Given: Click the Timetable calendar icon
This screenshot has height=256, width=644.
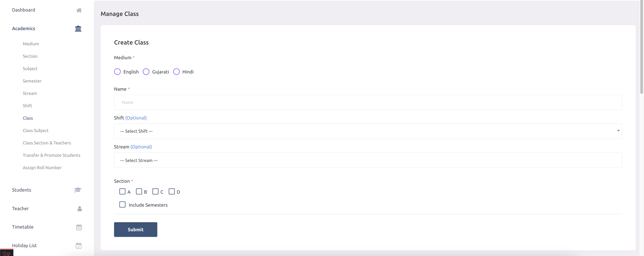Looking at the screenshot, I should [78, 227].
